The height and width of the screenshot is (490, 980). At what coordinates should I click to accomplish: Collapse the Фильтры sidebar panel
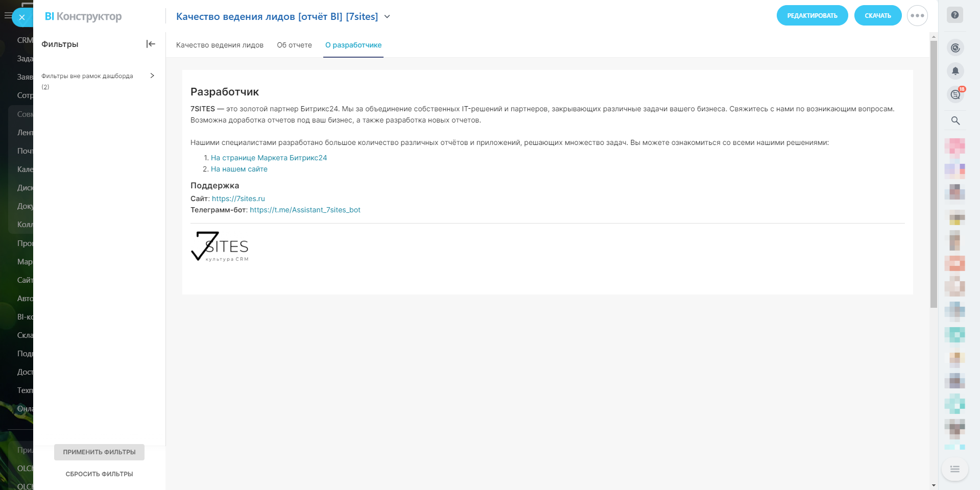click(x=151, y=44)
